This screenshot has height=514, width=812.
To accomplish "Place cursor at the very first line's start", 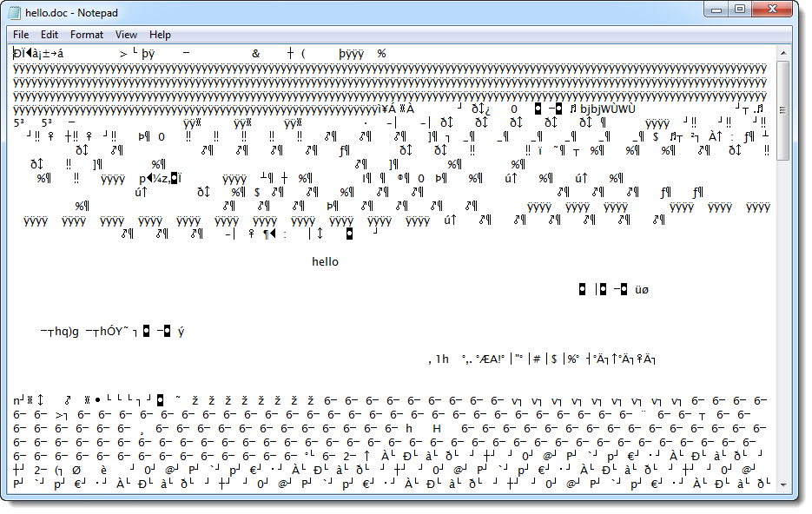I will pos(15,53).
